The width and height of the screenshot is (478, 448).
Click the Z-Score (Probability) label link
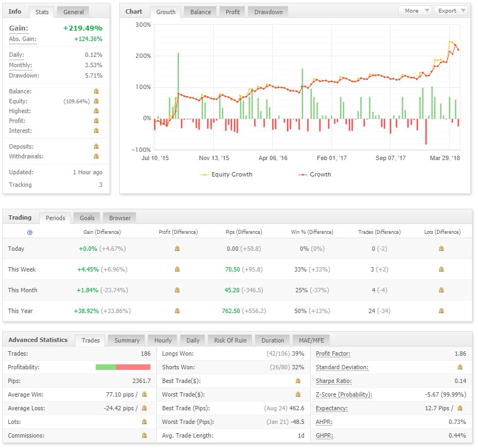click(x=344, y=394)
